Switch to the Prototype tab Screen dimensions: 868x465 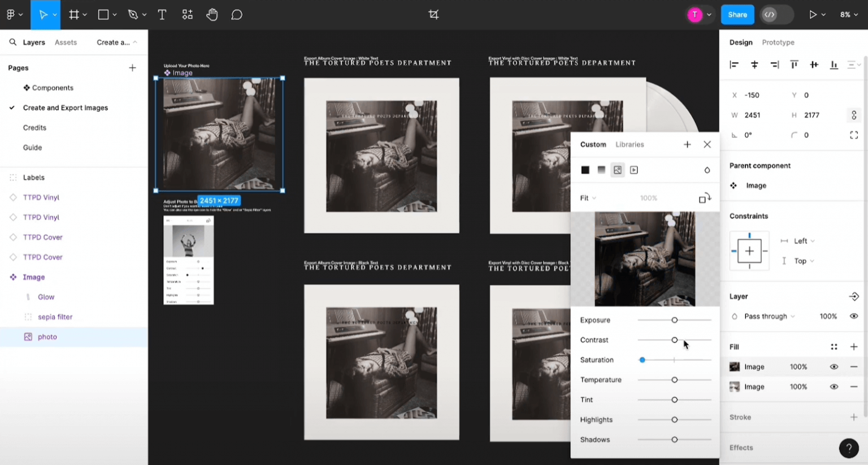pyautogui.click(x=778, y=42)
